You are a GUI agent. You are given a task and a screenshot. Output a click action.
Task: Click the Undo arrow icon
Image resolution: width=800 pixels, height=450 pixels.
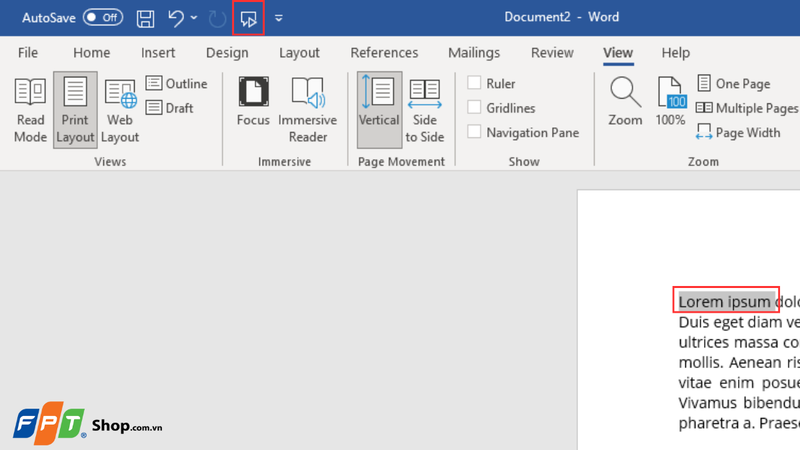[176, 18]
